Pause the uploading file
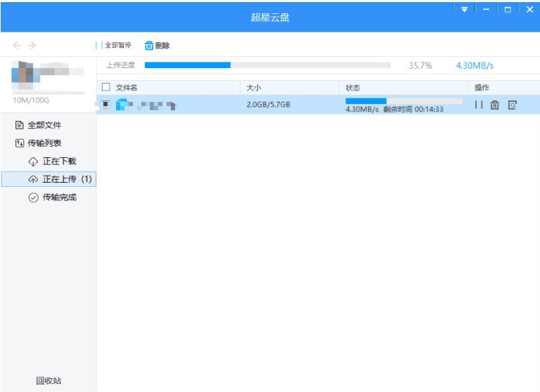The height and width of the screenshot is (392, 540). coord(479,105)
